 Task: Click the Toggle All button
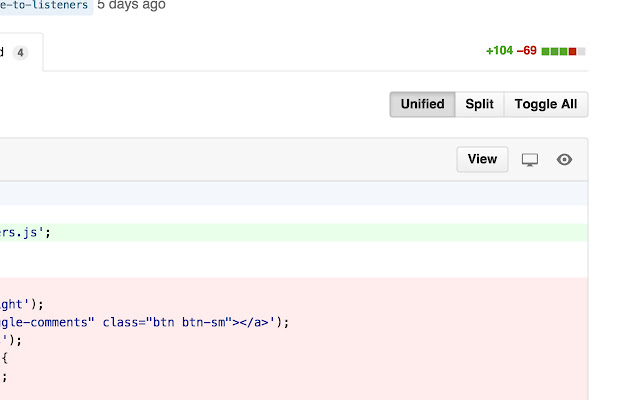(x=546, y=104)
